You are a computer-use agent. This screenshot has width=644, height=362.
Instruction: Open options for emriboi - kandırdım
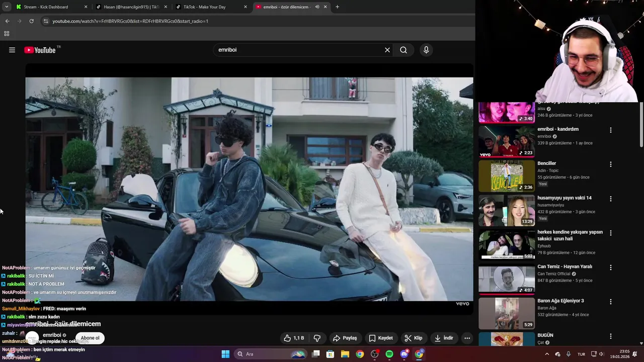pos(611,130)
